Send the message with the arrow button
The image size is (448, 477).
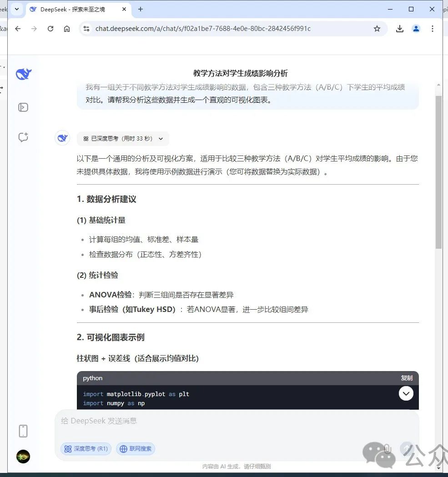click(408, 448)
